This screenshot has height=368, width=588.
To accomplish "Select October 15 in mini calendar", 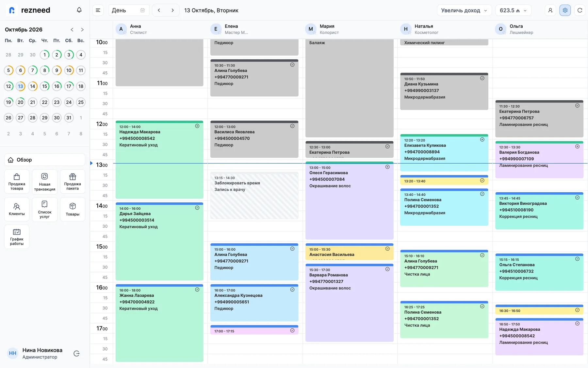I will pos(45,86).
